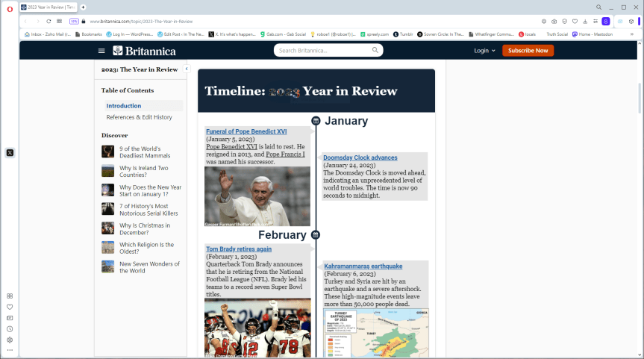Open 7 of History's Most Notorious Serial Killers
Screen dimensions: 644x359
coord(149,210)
